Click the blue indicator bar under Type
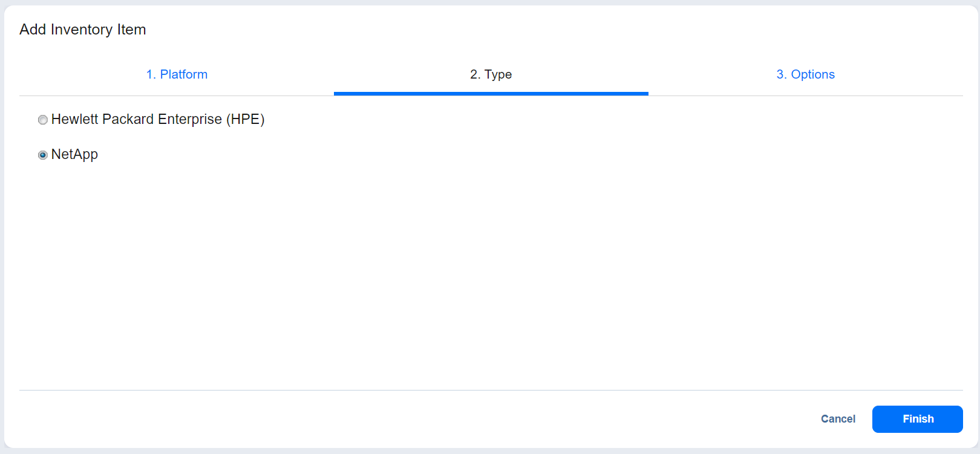 (491, 94)
